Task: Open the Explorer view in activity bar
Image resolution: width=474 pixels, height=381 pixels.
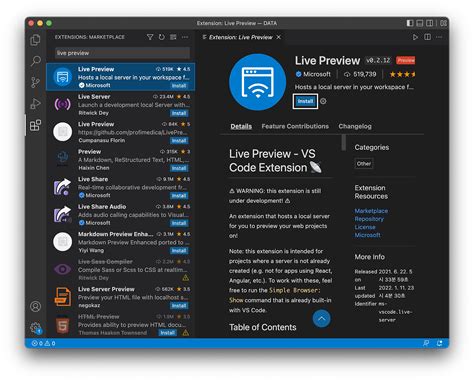Action: tap(35, 40)
